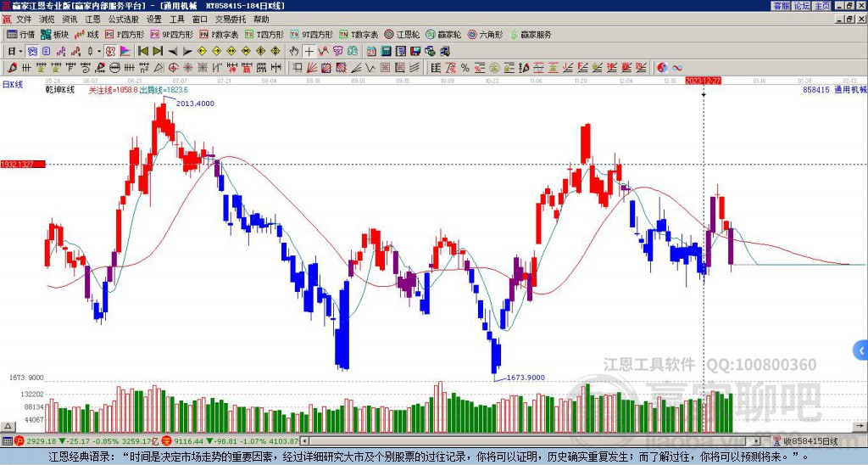Screen dimensions: 868x465
Task: Click the horizontal chart scrollbar track
Action: tap(531, 441)
